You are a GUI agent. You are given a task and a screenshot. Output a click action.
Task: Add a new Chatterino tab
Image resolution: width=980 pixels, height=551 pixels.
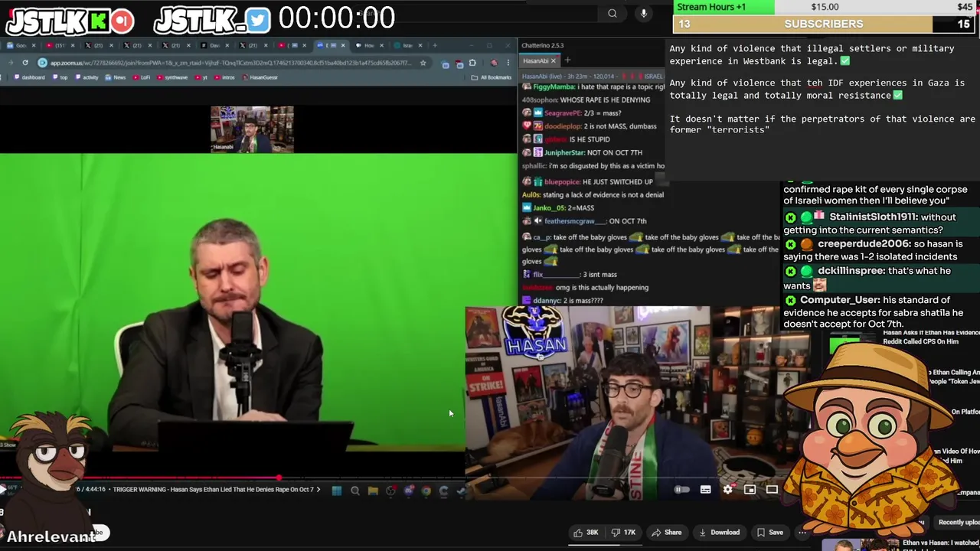point(567,60)
